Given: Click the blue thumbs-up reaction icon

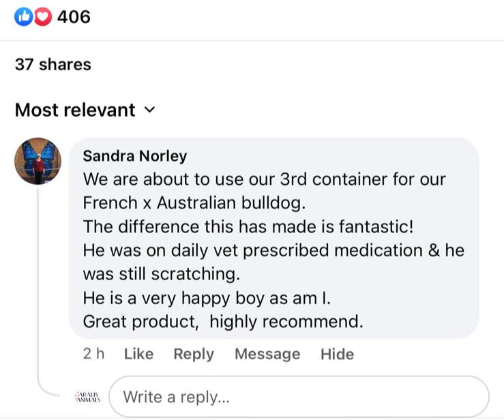Looking at the screenshot, I should click(x=23, y=17).
